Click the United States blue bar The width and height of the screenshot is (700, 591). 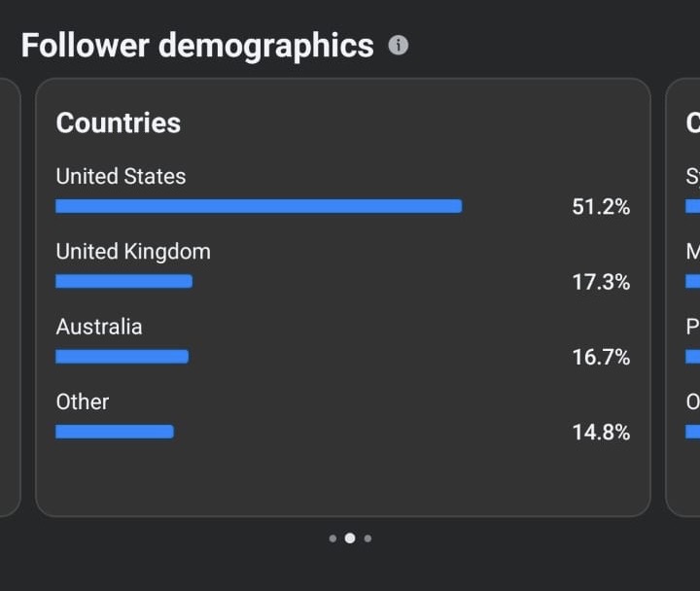[x=259, y=206]
